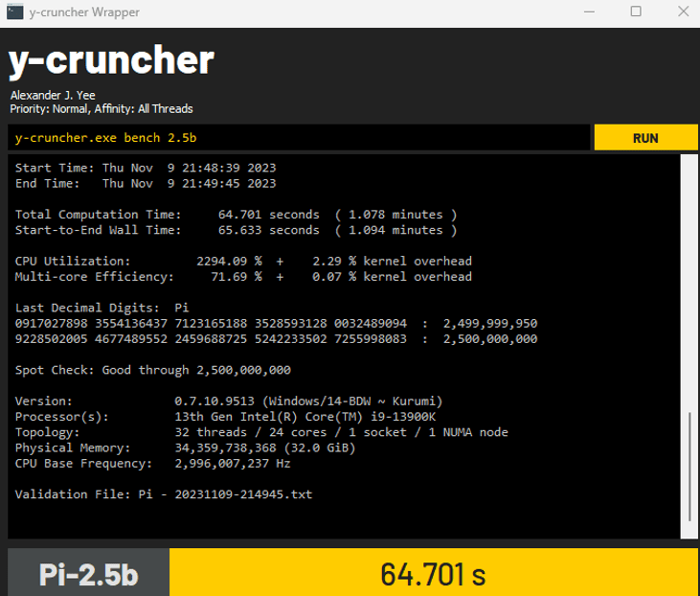Click the End Time line in the output

pyautogui.click(x=146, y=184)
